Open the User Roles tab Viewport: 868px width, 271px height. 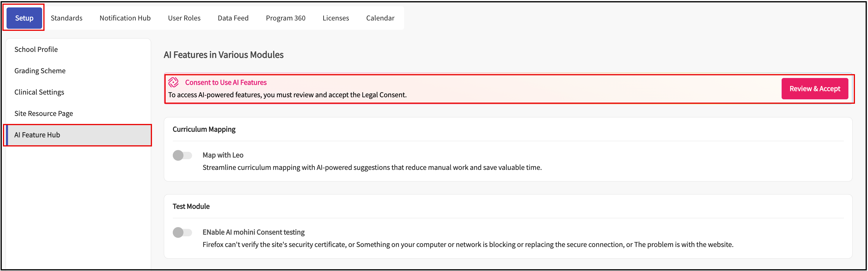click(x=184, y=18)
